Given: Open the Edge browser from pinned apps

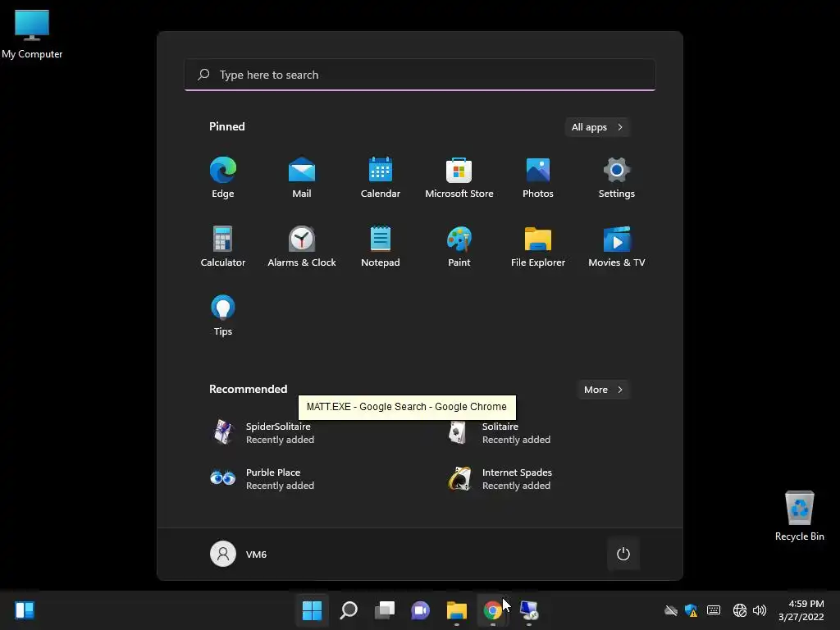Looking at the screenshot, I should click(x=223, y=177).
